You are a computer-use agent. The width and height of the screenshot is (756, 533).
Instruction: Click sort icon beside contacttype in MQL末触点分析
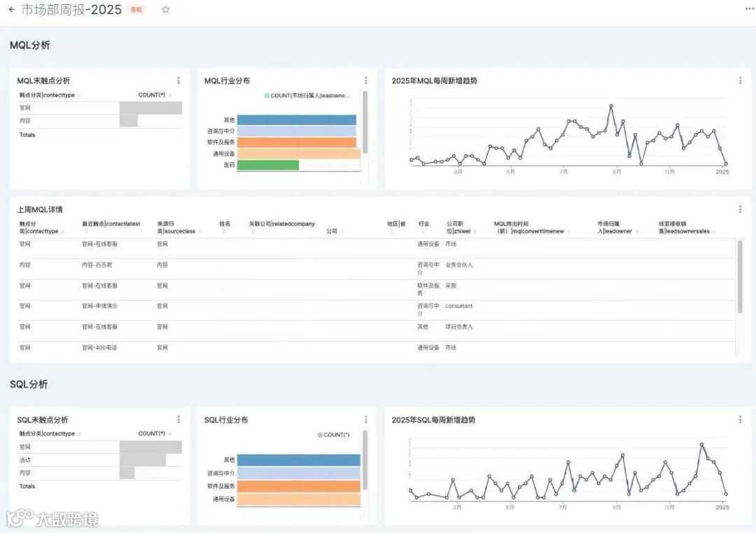(x=79, y=95)
